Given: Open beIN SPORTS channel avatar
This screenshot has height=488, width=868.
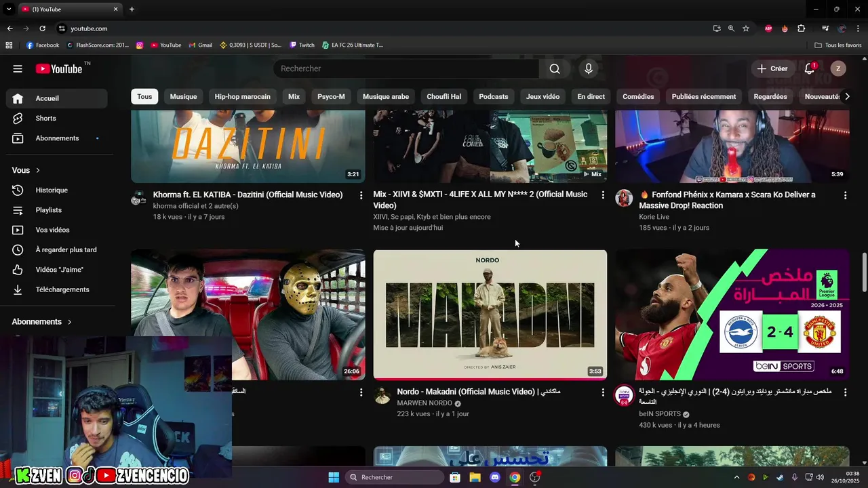Looking at the screenshot, I should 624,395.
